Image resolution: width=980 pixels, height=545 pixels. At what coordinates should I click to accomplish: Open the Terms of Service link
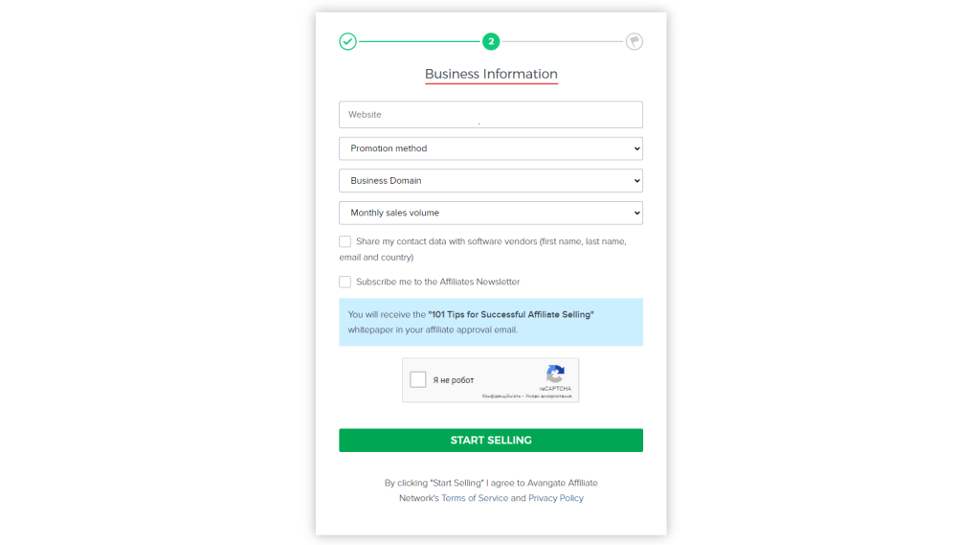(475, 498)
